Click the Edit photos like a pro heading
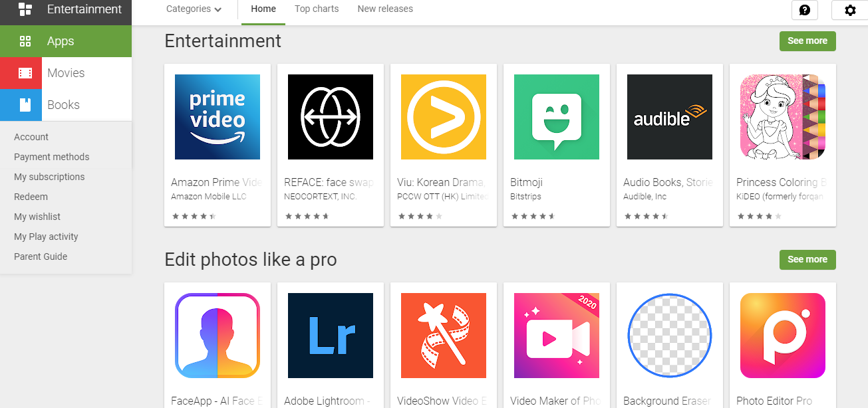Image resolution: width=868 pixels, height=408 pixels. click(251, 260)
